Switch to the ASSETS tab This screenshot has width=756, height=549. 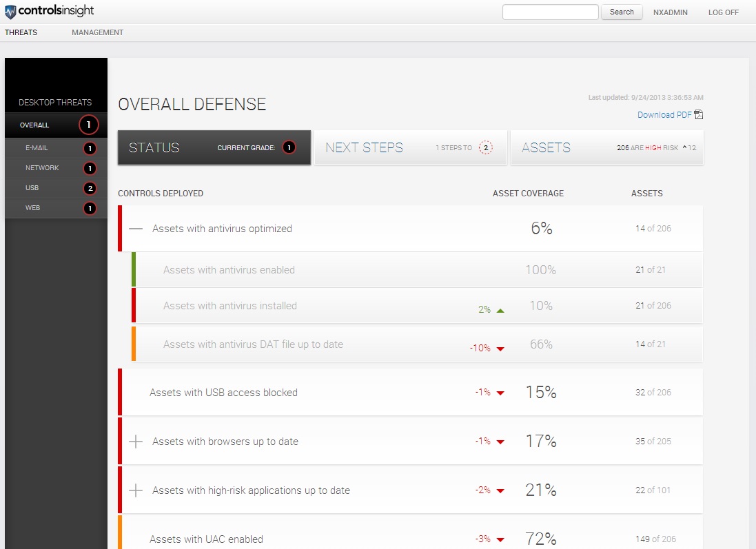[546, 147]
